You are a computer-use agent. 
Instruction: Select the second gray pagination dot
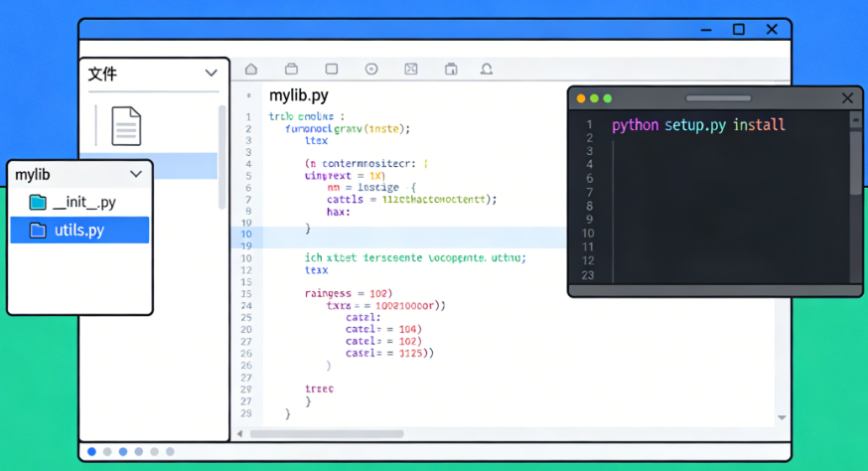click(107, 451)
